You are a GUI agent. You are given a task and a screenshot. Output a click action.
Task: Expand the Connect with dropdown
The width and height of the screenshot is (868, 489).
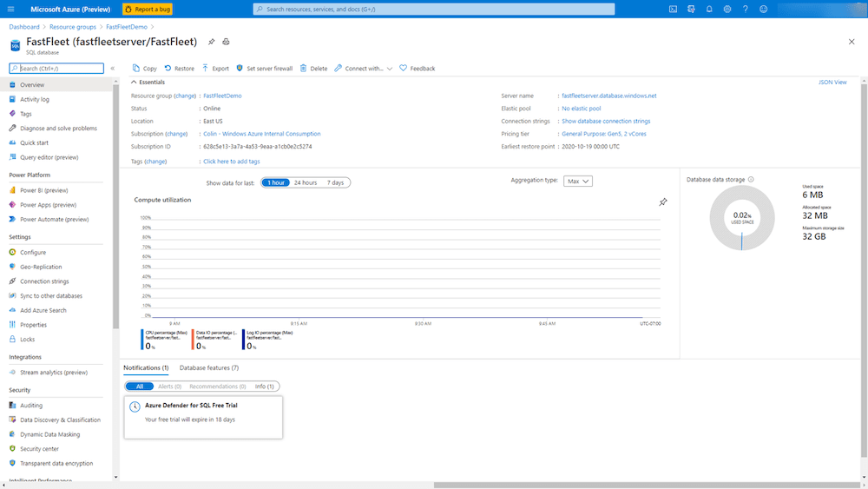(x=390, y=69)
